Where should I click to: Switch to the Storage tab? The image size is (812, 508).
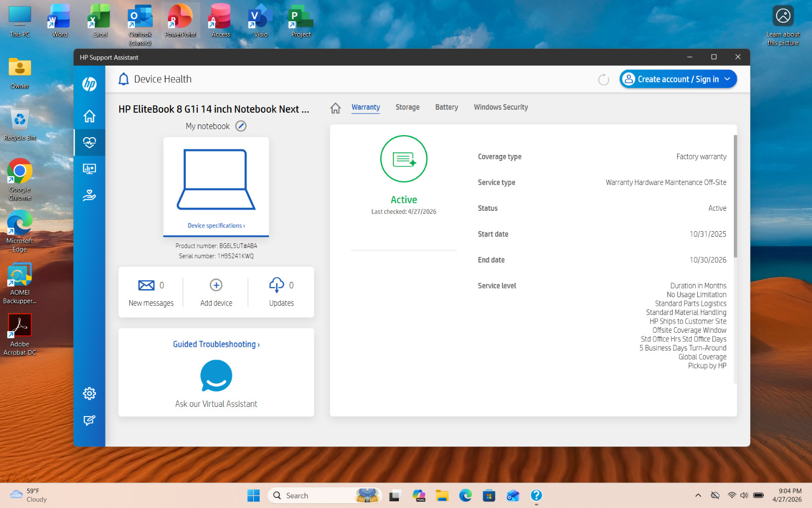(x=408, y=107)
